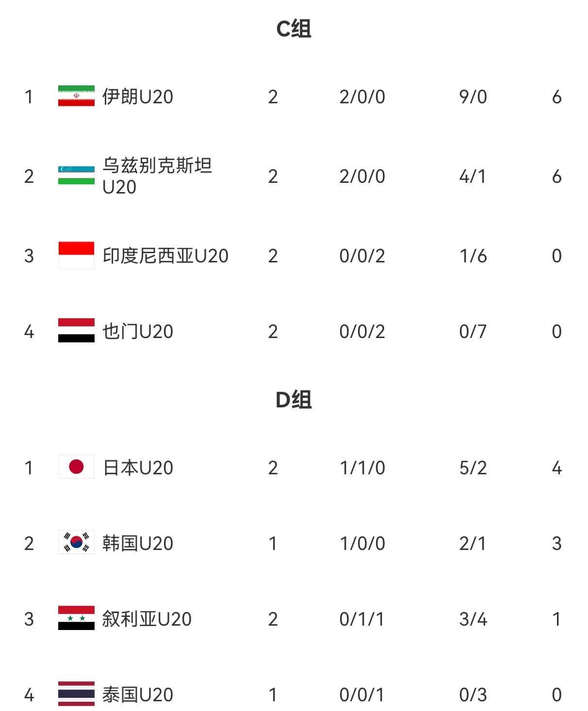Tap the Thailand U20 flag icon

76,694
